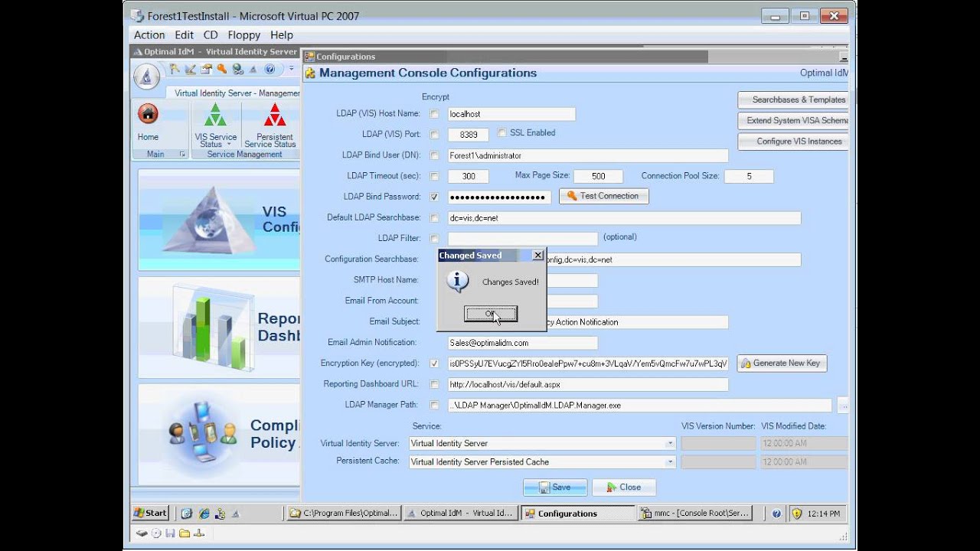The width and height of the screenshot is (980, 551).
Task: Click the pencil edit icon in quick access toolbar
Action: tap(191, 69)
